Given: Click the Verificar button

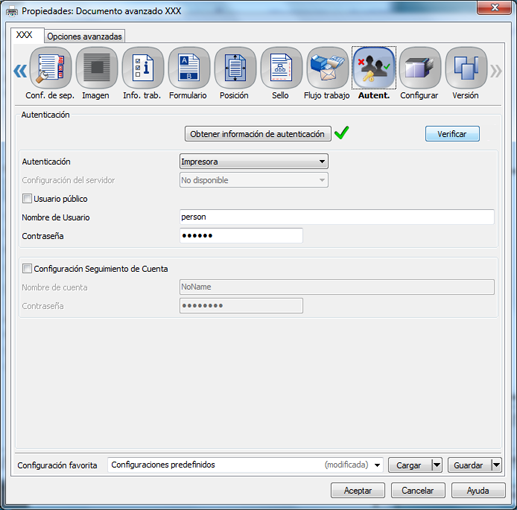Looking at the screenshot, I should click(452, 134).
